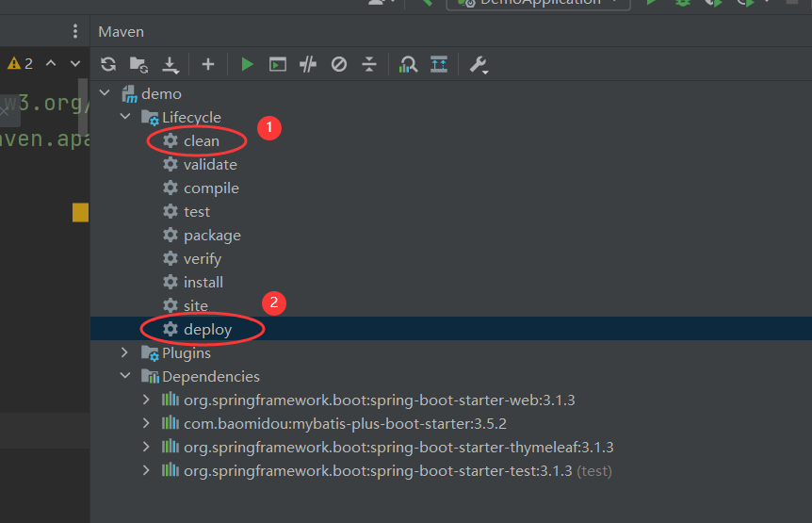This screenshot has width=812, height=523.
Task: Click the Reload All Maven Projects icon
Action: pyautogui.click(x=108, y=64)
